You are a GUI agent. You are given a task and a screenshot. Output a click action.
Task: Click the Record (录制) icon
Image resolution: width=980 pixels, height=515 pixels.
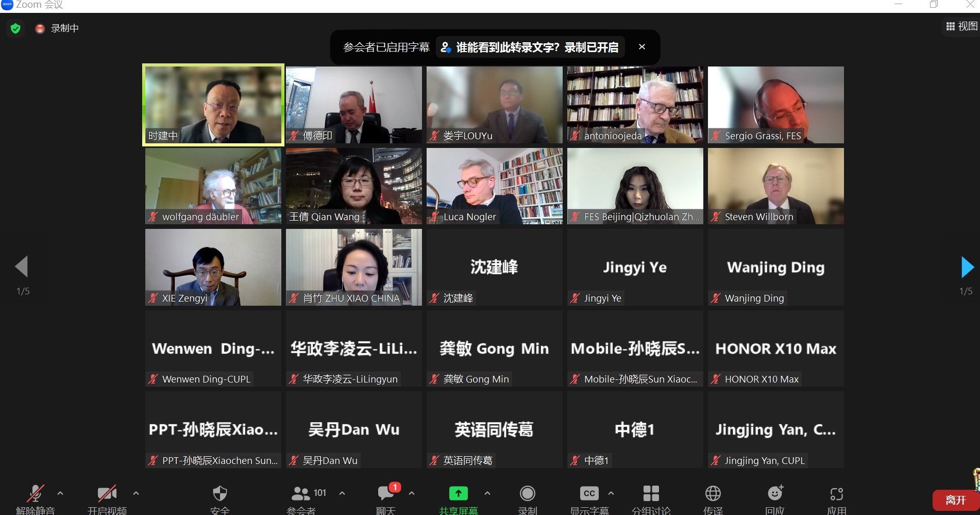coord(527,494)
